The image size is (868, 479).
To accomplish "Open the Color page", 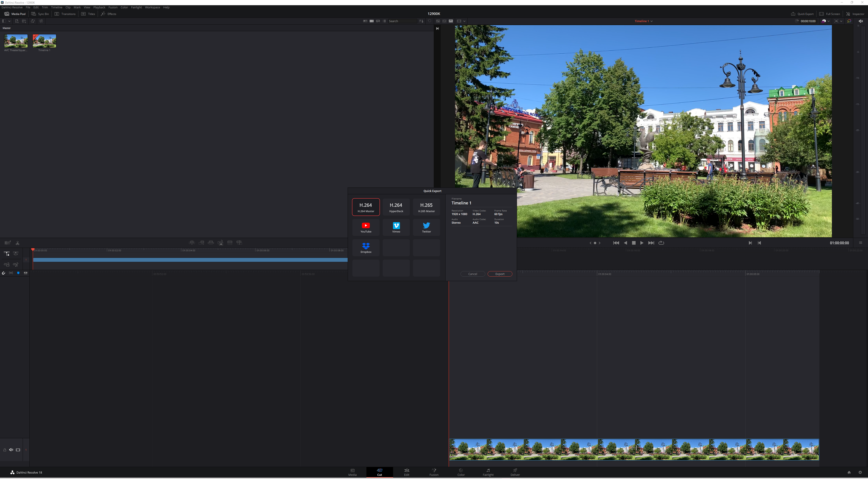I will pyautogui.click(x=461, y=472).
